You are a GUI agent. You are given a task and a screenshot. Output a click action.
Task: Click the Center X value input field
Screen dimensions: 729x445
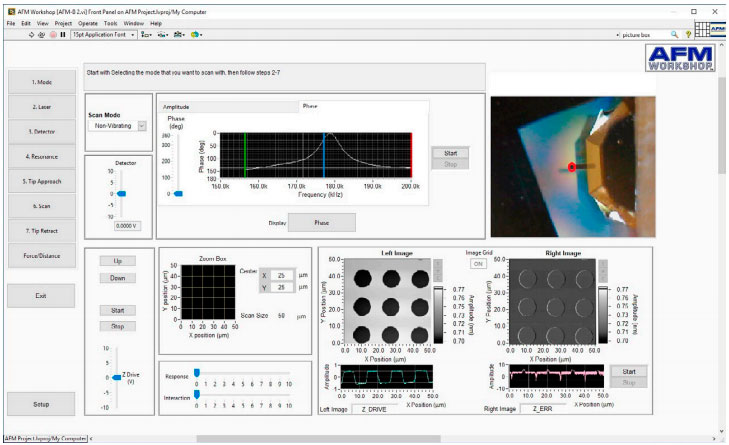point(283,274)
